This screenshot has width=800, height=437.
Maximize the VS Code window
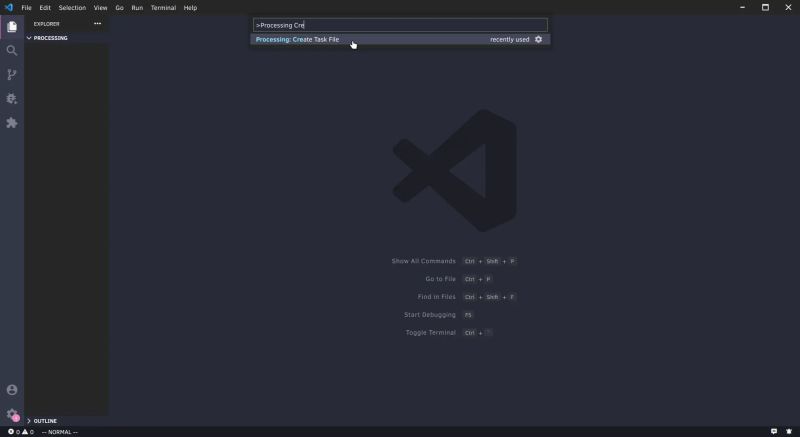point(765,7)
